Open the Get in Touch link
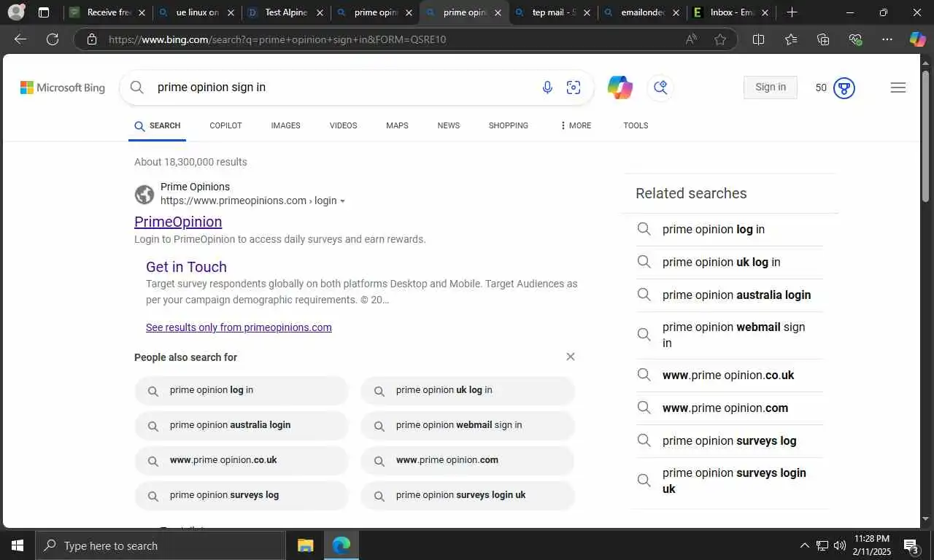 pyautogui.click(x=186, y=267)
